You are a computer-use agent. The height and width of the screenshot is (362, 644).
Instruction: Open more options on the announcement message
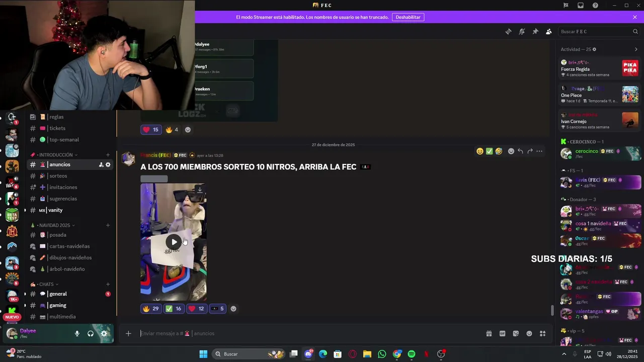(x=539, y=151)
